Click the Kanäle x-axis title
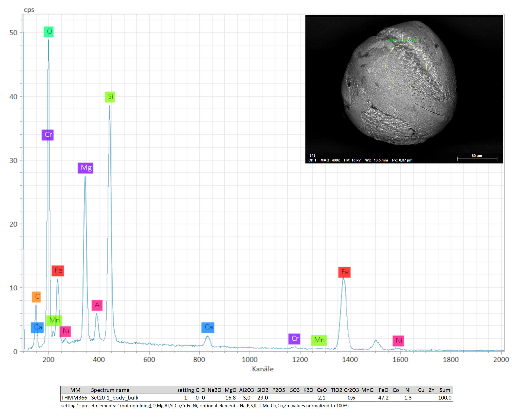Viewport: 512px width, 420px height. (x=262, y=369)
